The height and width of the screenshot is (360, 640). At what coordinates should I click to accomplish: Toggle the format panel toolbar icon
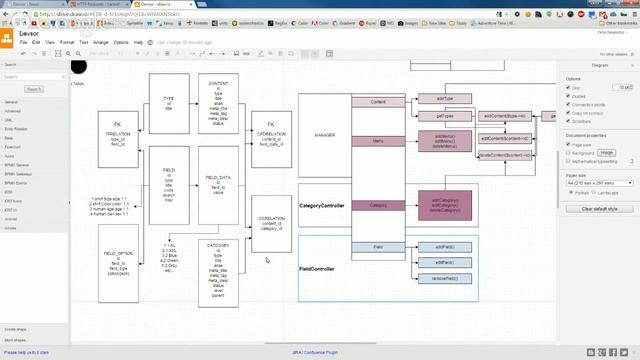pyautogui.click(x=329, y=53)
